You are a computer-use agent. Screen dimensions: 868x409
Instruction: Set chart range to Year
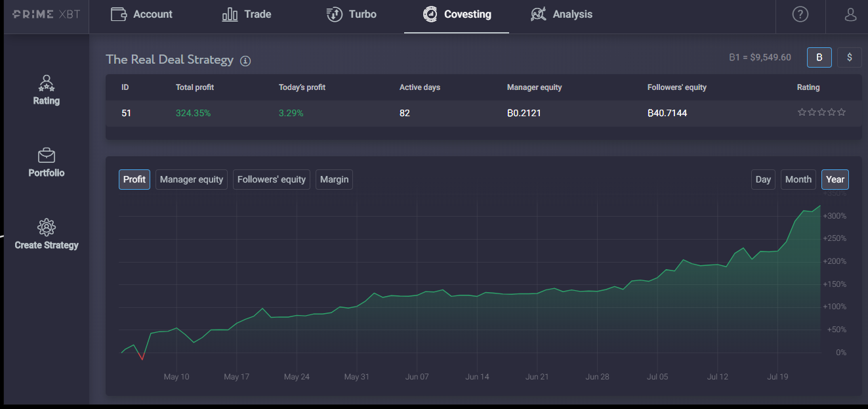pos(835,180)
